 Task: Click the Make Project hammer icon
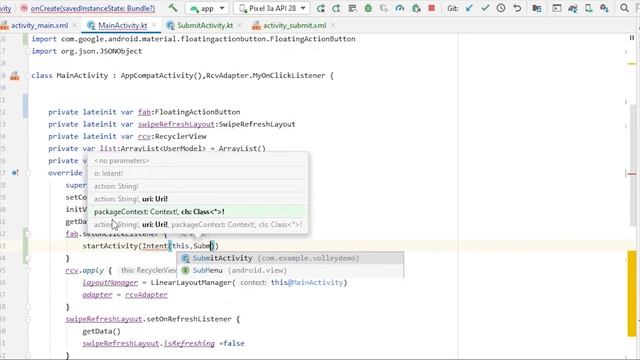(x=173, y=8)
